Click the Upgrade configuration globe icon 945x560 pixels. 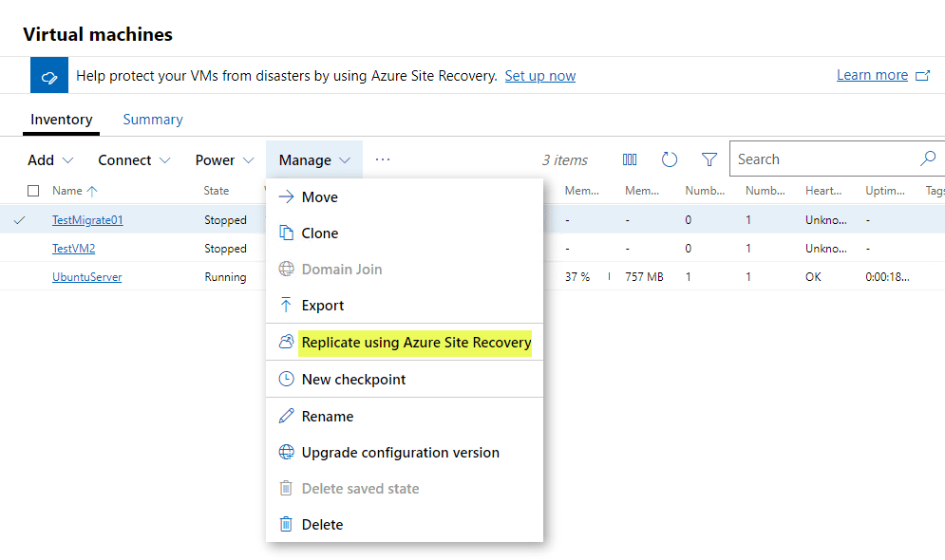pos(286,452)
